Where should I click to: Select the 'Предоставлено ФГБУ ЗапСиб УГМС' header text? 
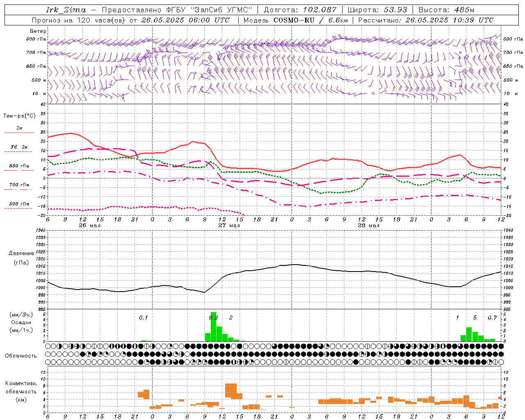coord(176,10)
